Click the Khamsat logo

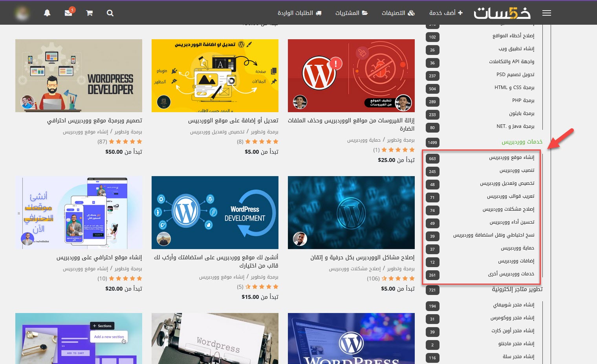click(502, 13)
